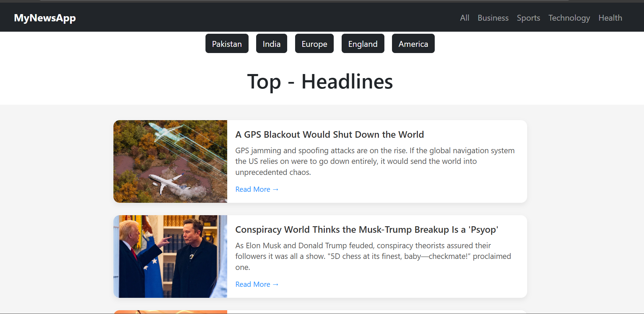The image size is (644, 314).
Task: Switch to the Business category
Action: click(x=493, y=18)
